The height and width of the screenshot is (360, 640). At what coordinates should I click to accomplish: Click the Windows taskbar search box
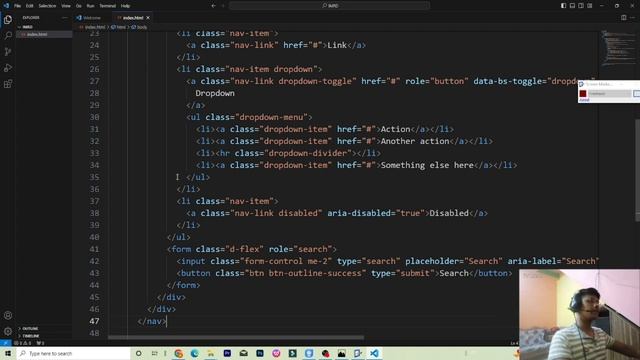(x=73, y=353)
